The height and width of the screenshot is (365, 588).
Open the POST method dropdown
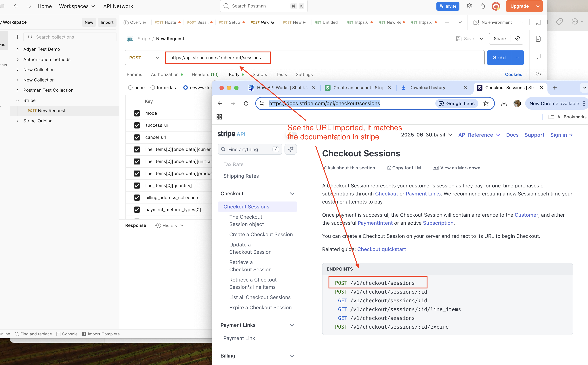[144, 58]
